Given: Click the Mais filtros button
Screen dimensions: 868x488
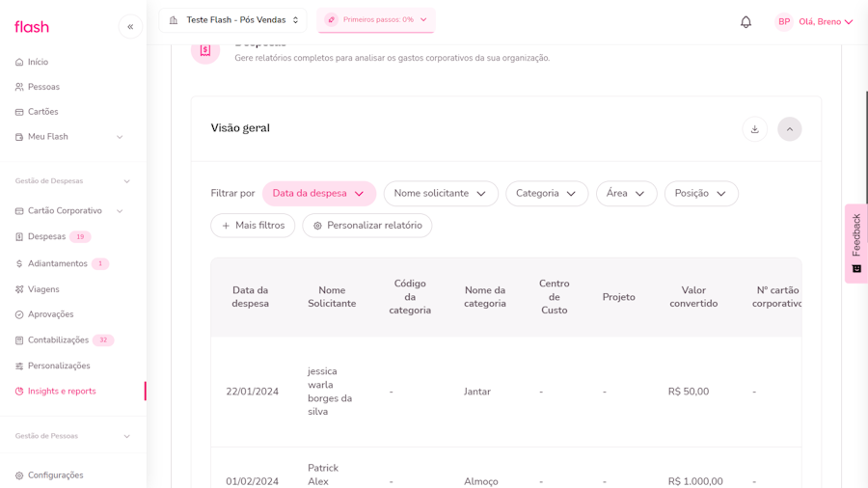Looking at the screenshot, I should point(253,226).
